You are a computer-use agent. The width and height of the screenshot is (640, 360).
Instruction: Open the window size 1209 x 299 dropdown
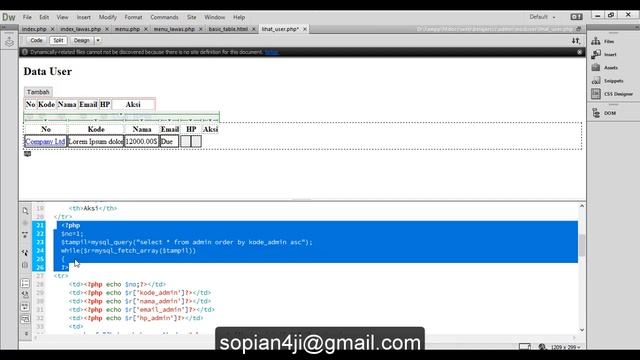pos(565,347)
